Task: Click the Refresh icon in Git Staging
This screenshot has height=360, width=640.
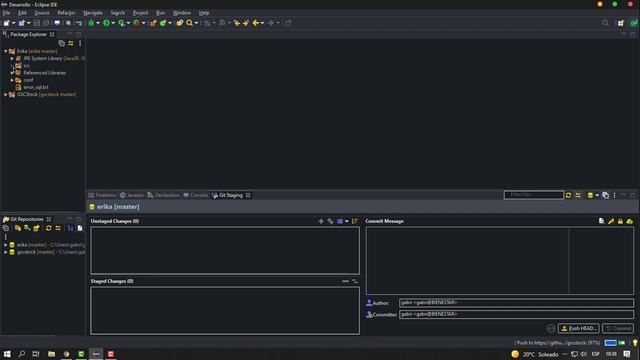Action: pos(568,196)
